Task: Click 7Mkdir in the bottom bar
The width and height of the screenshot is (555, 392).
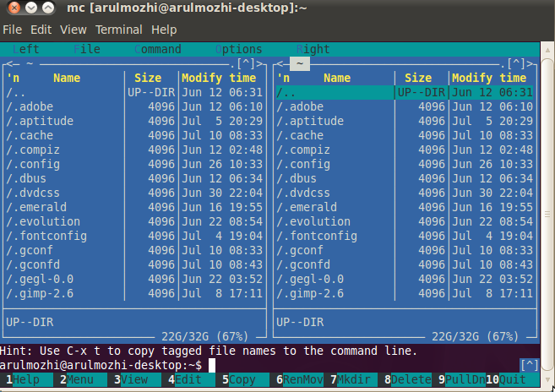Action: coord(351,379)
